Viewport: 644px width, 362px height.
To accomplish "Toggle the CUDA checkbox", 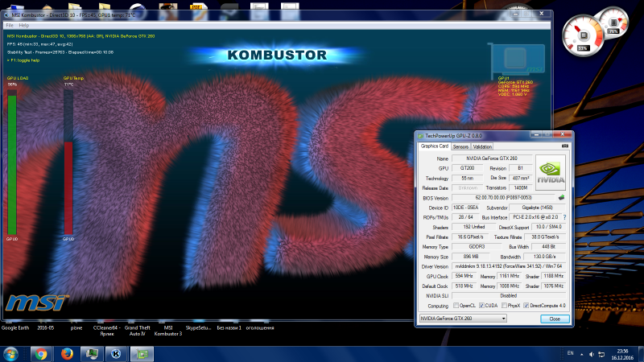I will click(482, 306).
